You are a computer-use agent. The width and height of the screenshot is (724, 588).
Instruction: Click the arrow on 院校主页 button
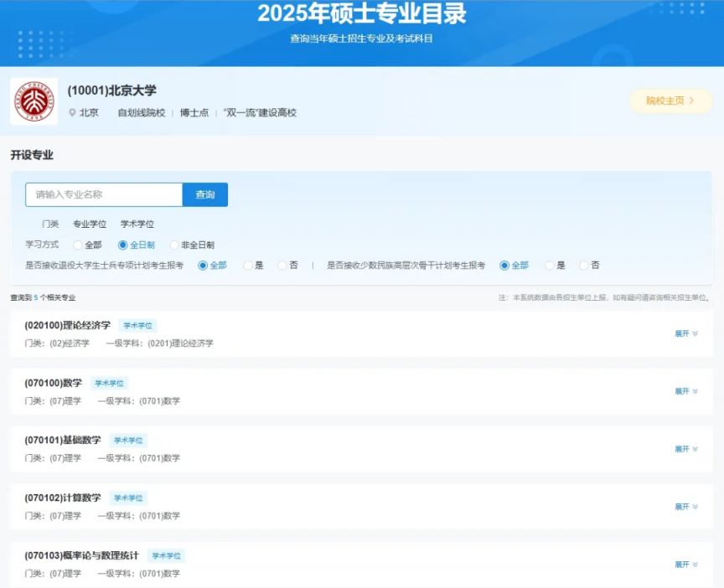point(691,101)
